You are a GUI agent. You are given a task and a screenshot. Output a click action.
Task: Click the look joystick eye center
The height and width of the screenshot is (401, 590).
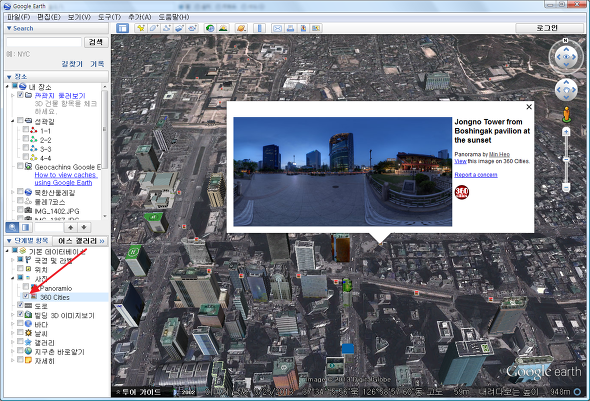tap(566, 57)
